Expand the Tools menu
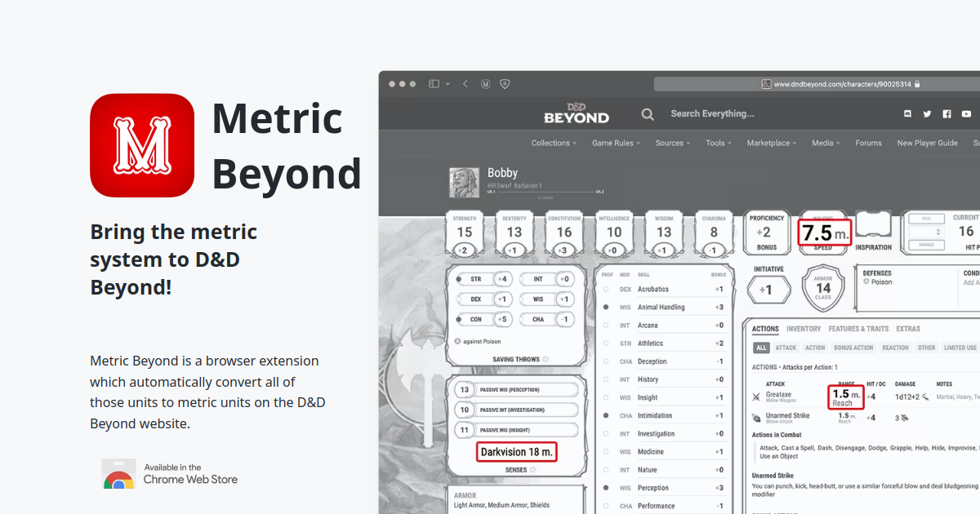Screen dimensions: 980x514 point(719,143)
